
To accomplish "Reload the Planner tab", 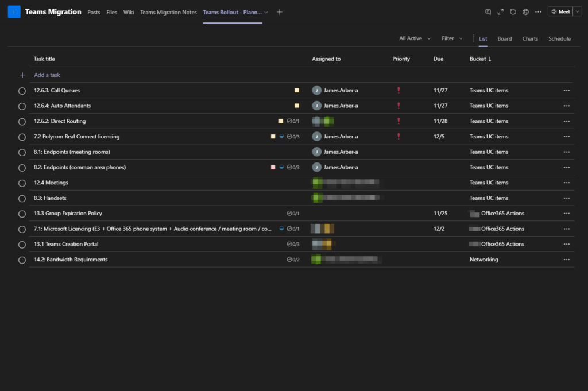I will [x=513, y=12].
